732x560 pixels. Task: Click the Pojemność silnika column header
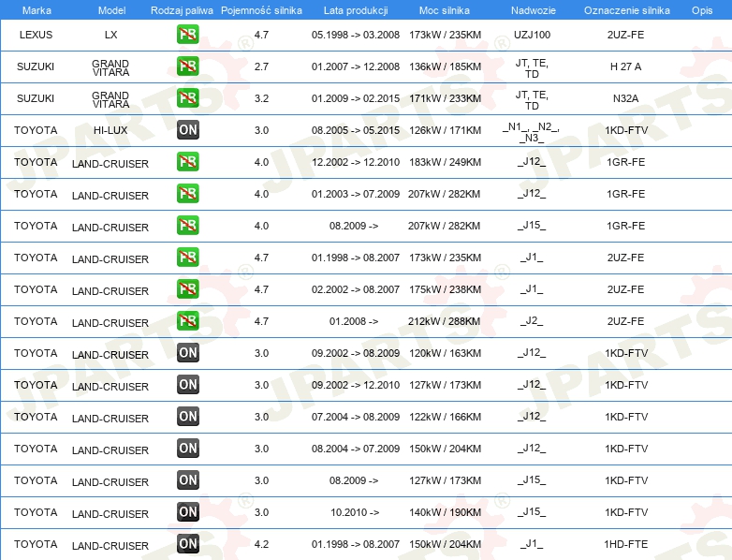[x=261, y=10]
